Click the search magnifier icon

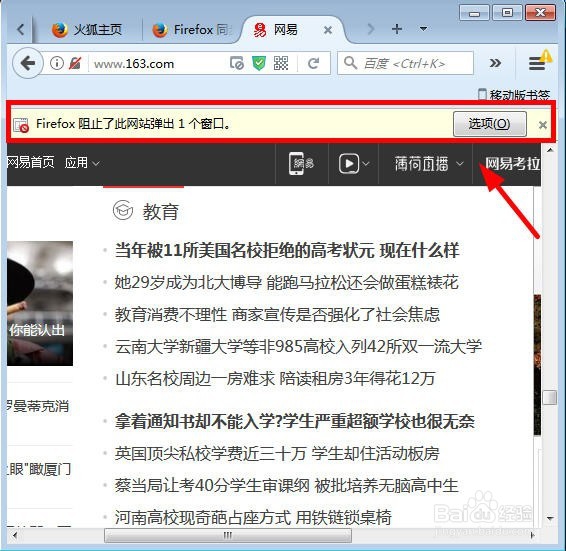click(x=350, y=63)
